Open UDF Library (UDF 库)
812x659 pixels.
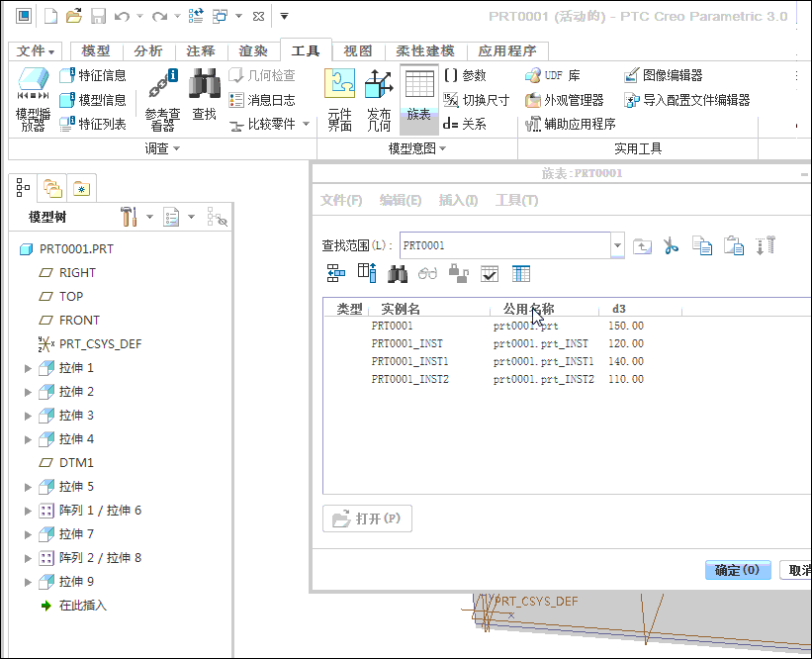[x=553, y=75]
